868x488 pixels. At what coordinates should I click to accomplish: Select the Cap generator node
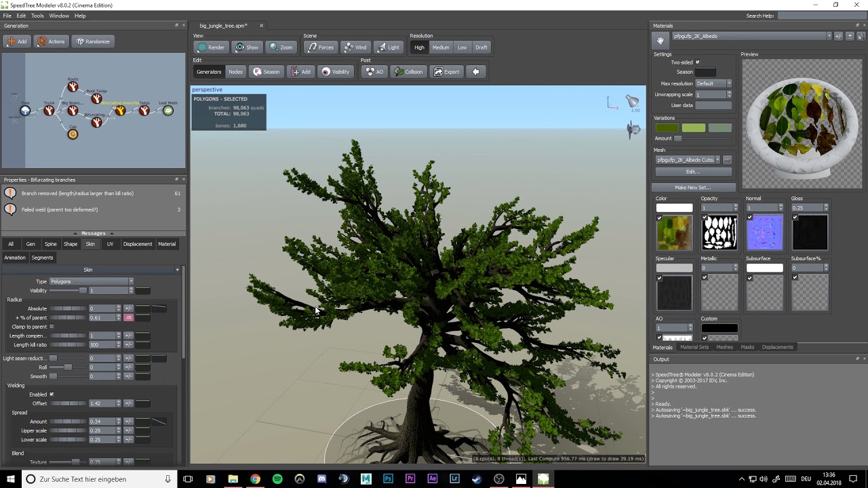click(73, 134)
